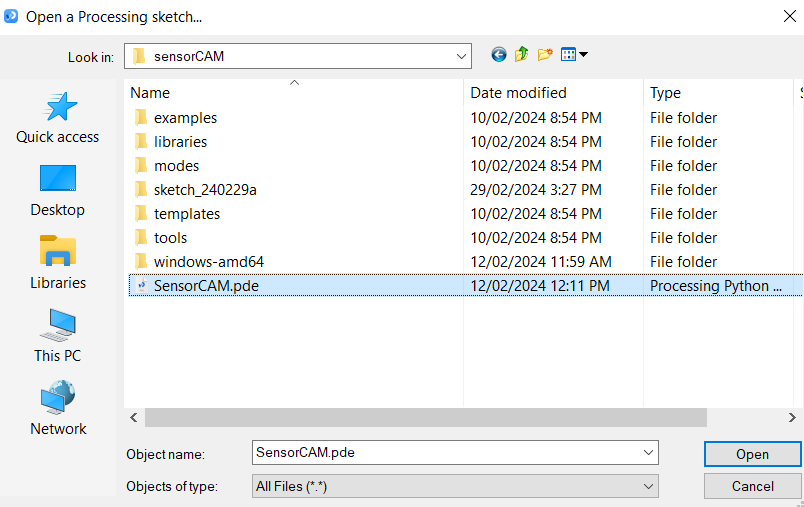Select the 'windows-amd64' folder name
The height and width of the screenshot is (507, 804).
(x=209, y=262)
